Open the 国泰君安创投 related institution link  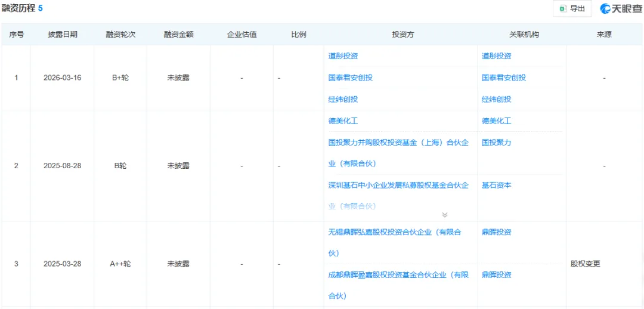[x=504, y=78]
